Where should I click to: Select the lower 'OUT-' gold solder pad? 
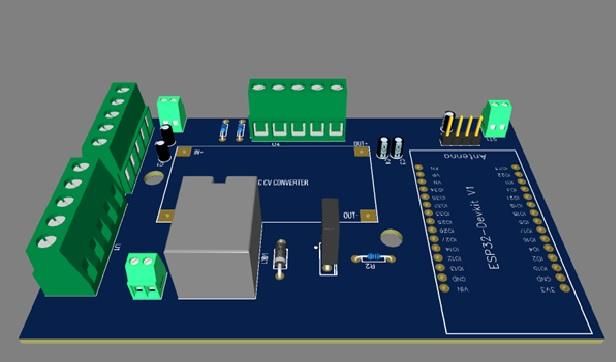click(x=368, y=215)
